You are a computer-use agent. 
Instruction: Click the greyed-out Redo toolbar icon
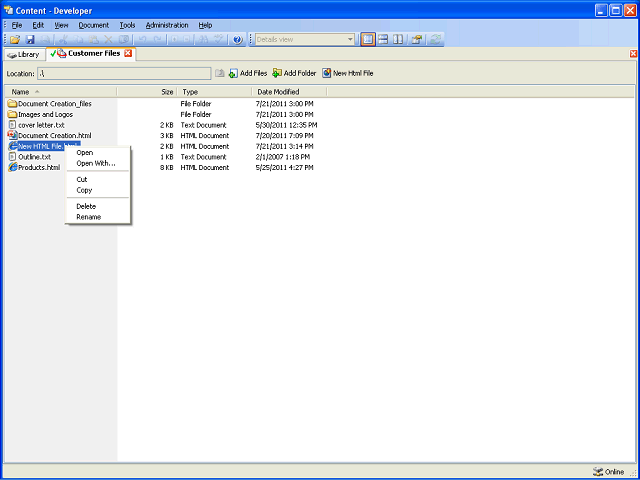coord(157,40)
